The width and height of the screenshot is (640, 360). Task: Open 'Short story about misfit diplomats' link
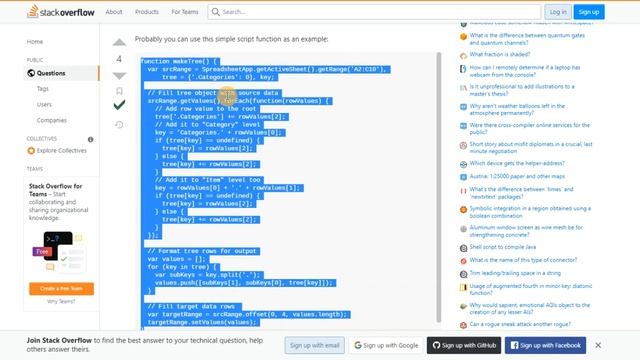click(531, 148)
